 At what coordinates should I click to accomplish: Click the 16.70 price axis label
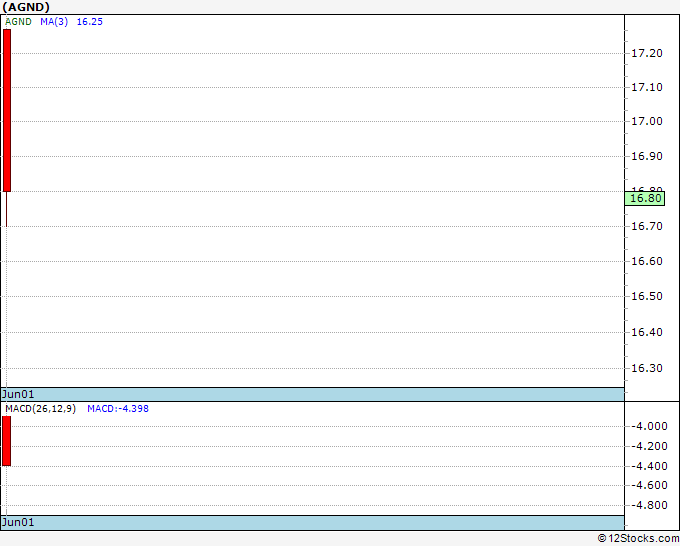(647, 226)
